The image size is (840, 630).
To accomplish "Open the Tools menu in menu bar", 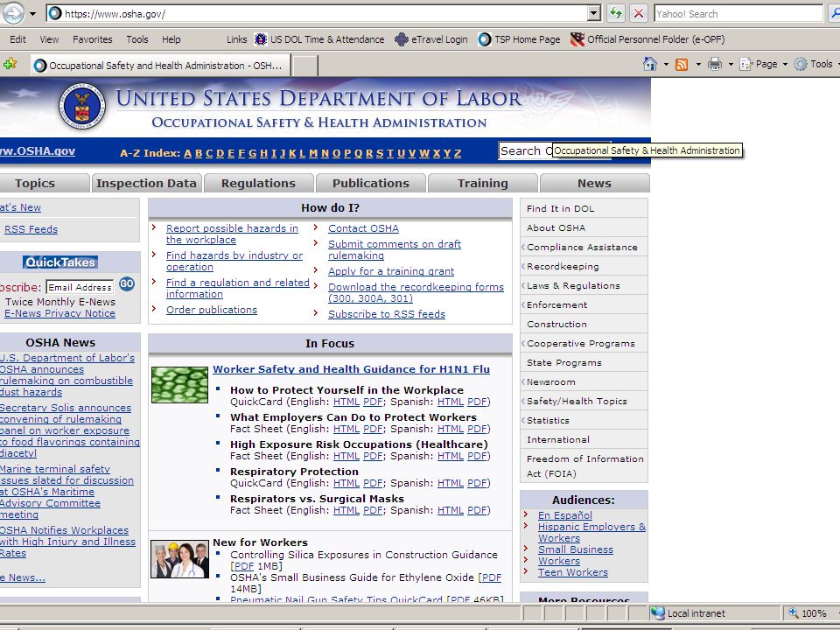I will [x=137, y=39].
